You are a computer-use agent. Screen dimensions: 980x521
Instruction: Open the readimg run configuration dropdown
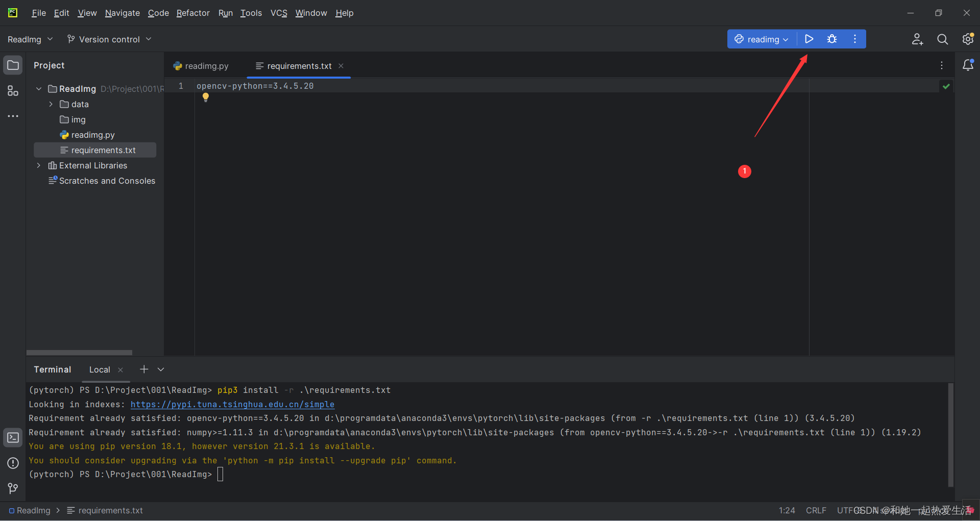tap(762, 39)
